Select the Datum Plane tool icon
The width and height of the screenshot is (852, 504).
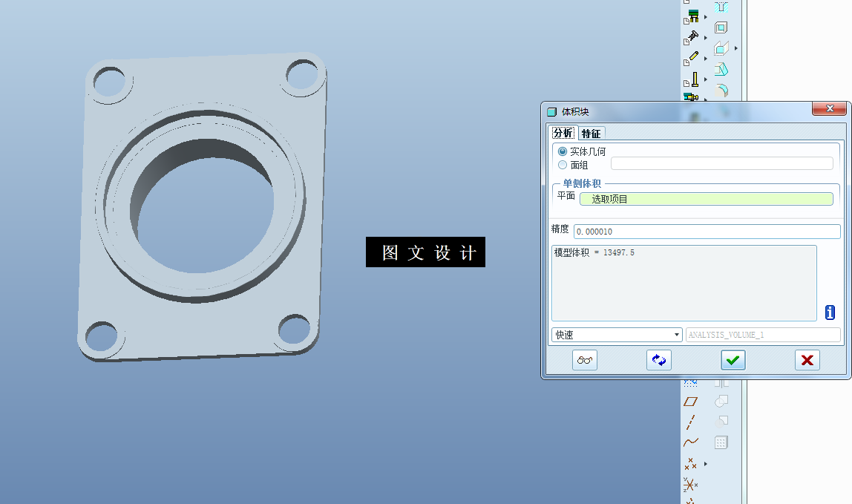pos(690,402)
